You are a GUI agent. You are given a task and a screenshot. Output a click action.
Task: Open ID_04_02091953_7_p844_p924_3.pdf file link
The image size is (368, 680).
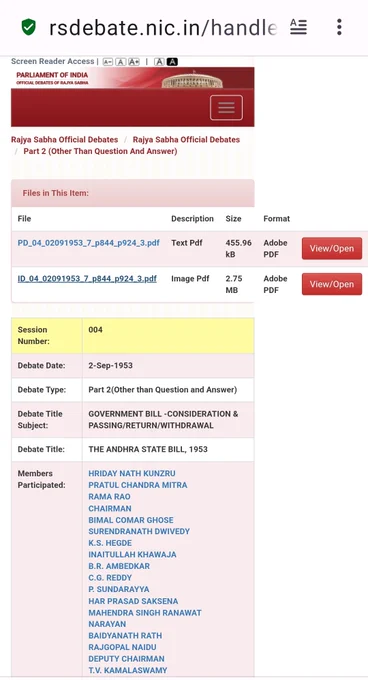click(x=87, y=278)
